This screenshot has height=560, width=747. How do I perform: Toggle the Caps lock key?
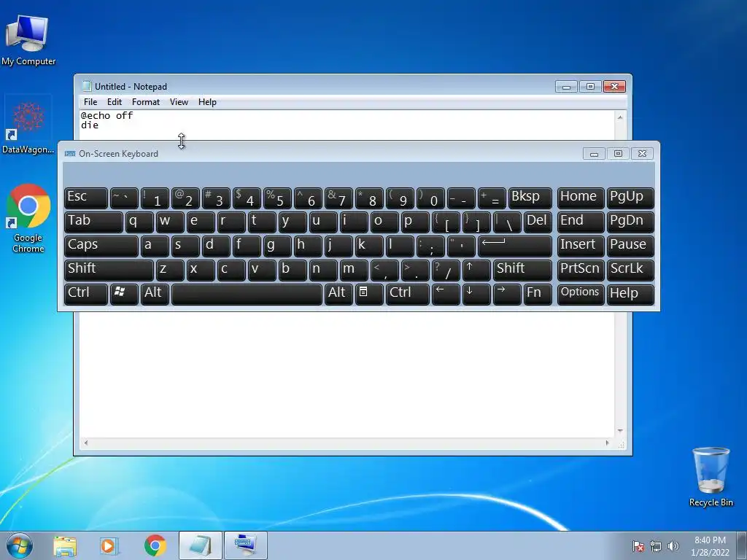click(101, 246)
